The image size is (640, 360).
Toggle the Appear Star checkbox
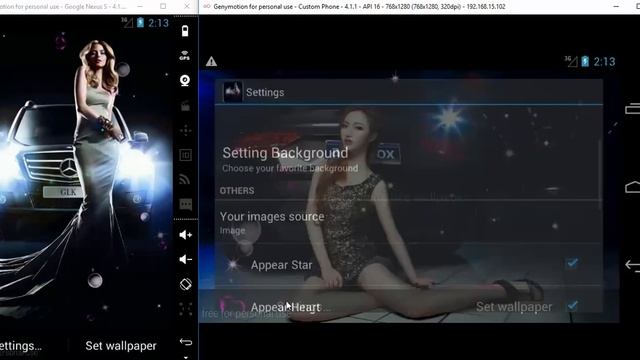572,263
